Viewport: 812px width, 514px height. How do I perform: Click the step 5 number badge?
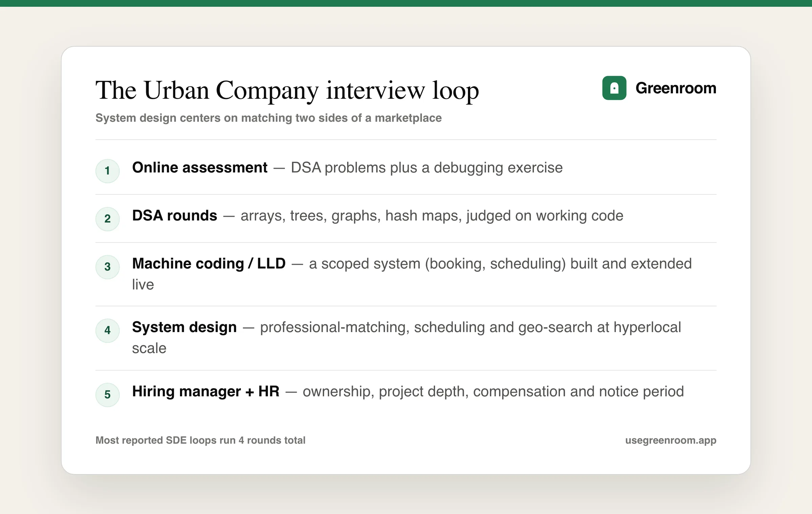(108, 395)
